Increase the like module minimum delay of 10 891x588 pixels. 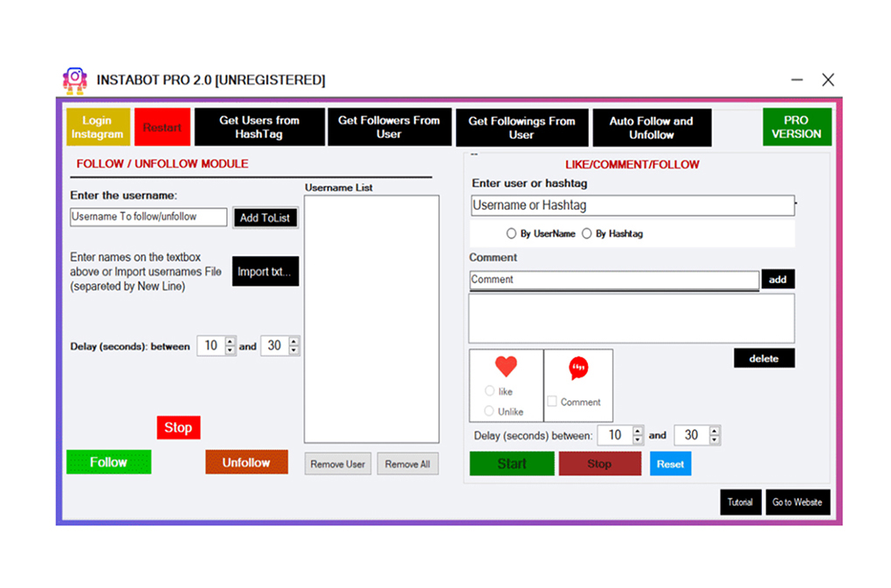pos(638,431)
